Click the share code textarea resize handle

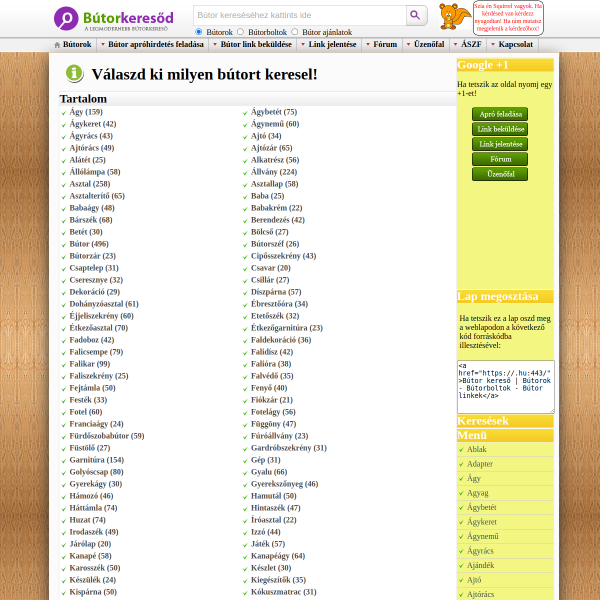[552, 411]
